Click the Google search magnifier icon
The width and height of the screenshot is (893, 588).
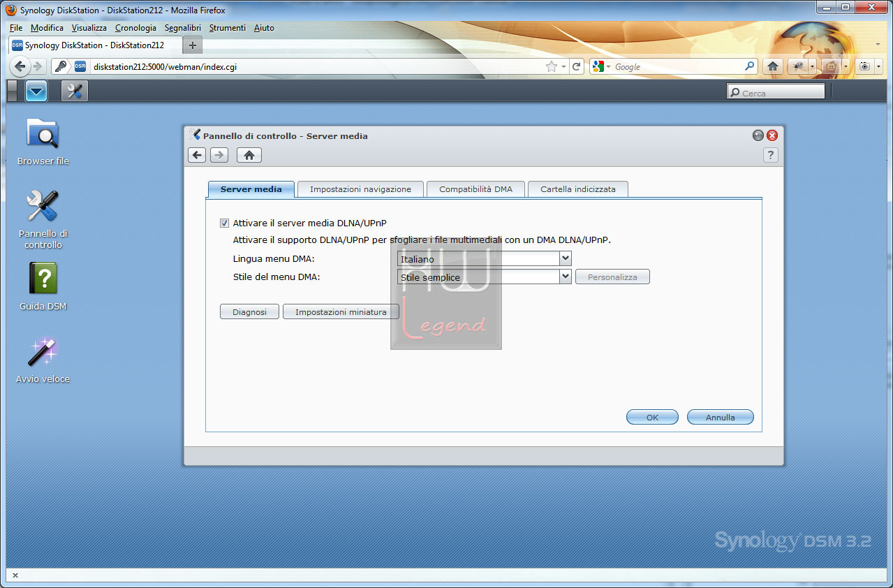tap(750, 66)
